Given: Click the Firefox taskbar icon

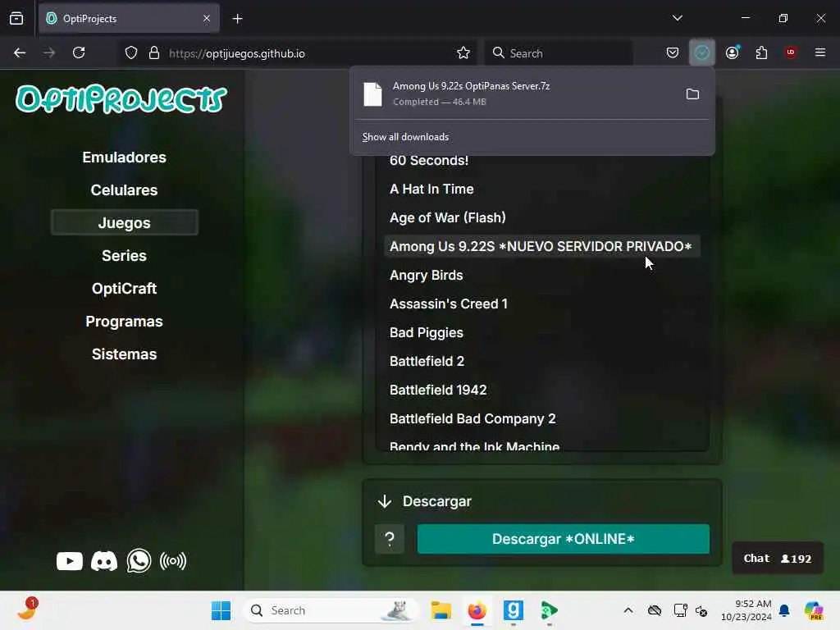Looking at the screenshot, I should [x=477, y=610].
